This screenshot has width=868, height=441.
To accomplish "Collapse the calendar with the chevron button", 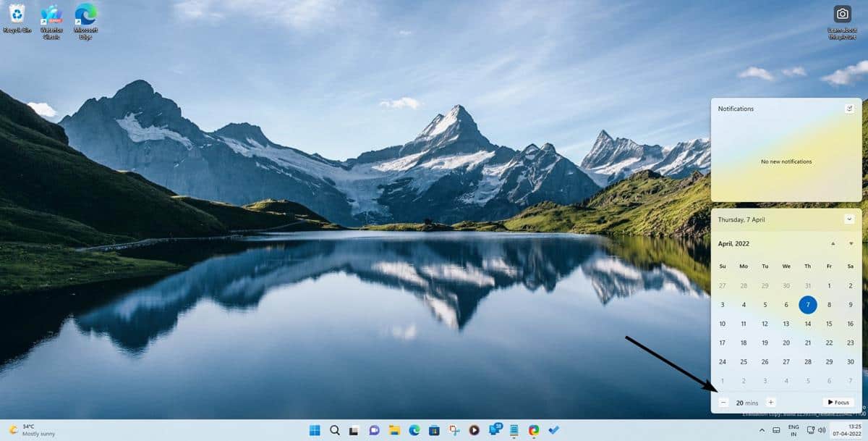I will 849,219.
